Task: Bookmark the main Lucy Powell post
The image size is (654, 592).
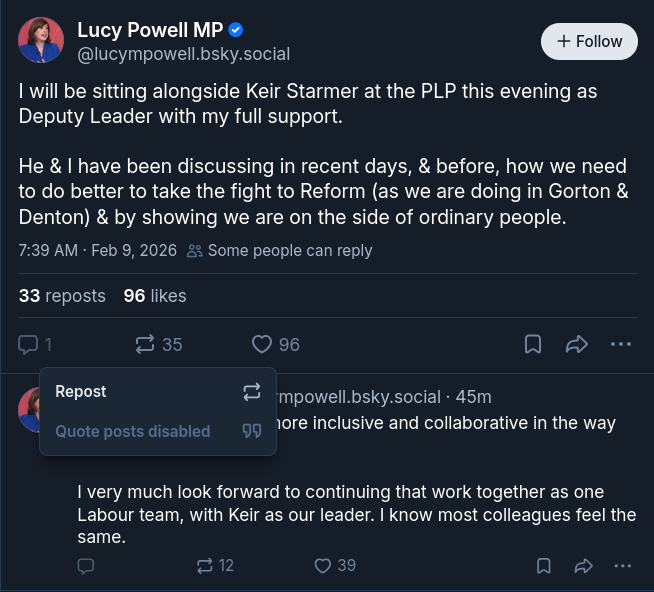Action: (x=533, y=344)
